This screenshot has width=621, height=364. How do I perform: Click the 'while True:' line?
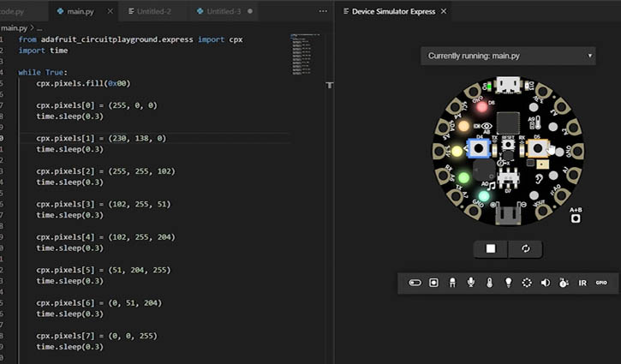[43, 73]
